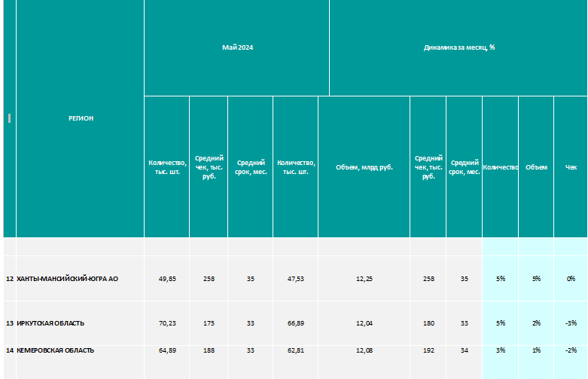This screenshot has height=379, width=588.
Task: Click the КЕМЕРОВСКАЯ ОБЛАСТЬ region cell
Action: (81, 362)
